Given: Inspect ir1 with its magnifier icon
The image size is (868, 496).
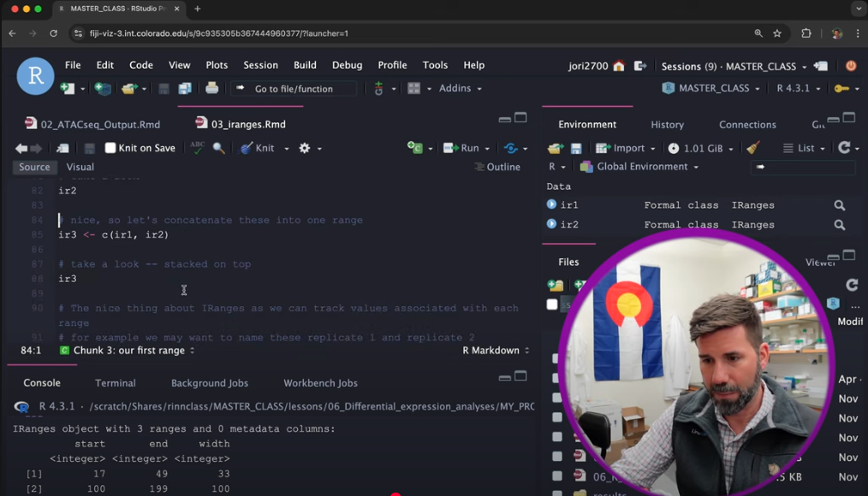Looking at the screenshot, I should coord(840,206).
